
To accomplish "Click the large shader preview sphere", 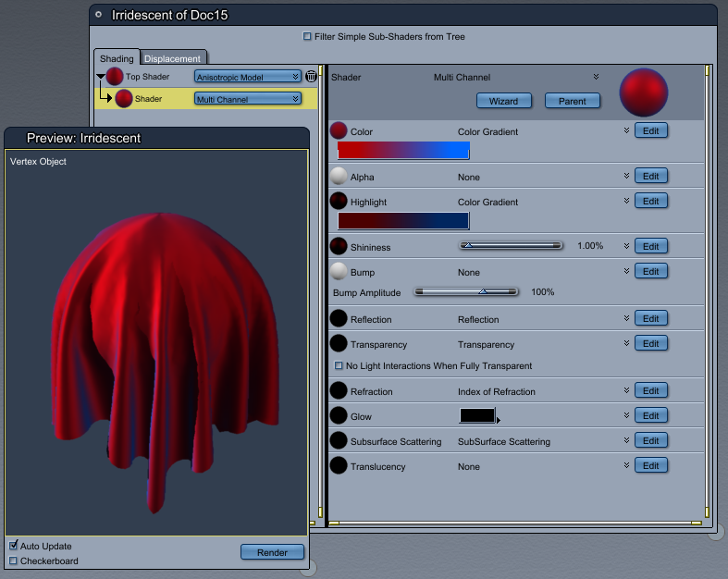I will click(644, 92).
